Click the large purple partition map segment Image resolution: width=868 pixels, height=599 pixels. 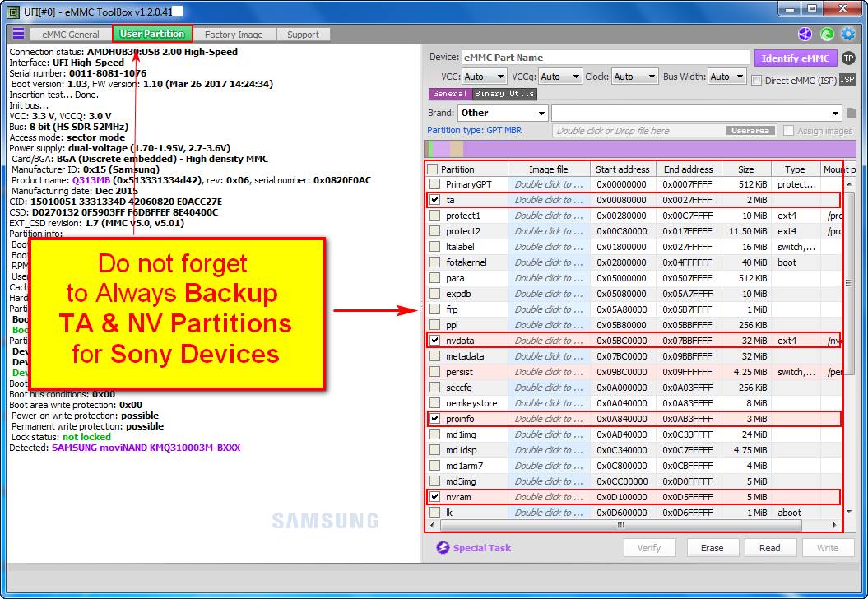pyautogui.click(x=659, y=149)
